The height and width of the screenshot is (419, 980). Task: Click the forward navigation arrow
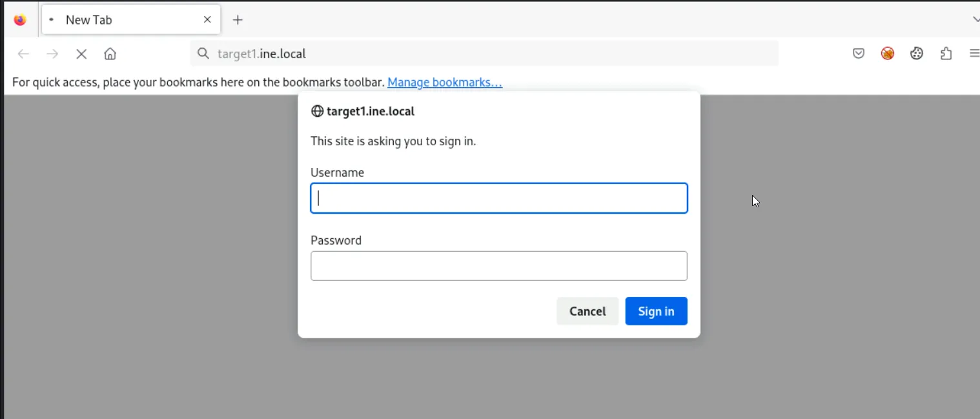click(x=52, y=54)
